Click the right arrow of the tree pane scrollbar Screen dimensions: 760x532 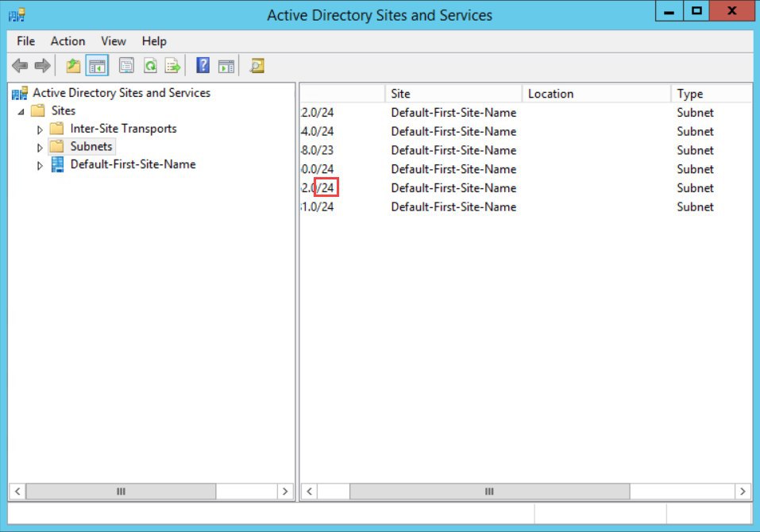click(x=285, y=492)
